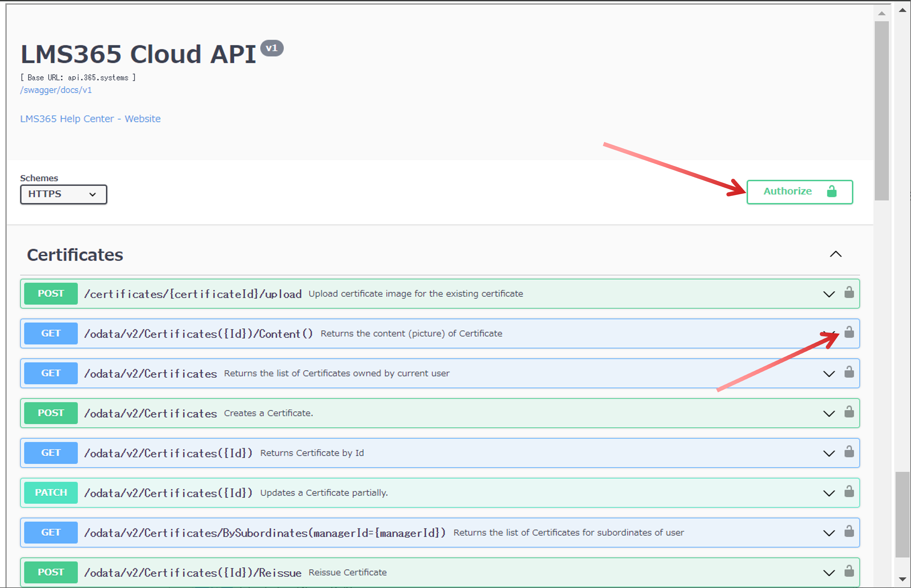Click outer window scrollbar up arrow
The width and height of the screenshot is (911, 588).
[902, 10]
